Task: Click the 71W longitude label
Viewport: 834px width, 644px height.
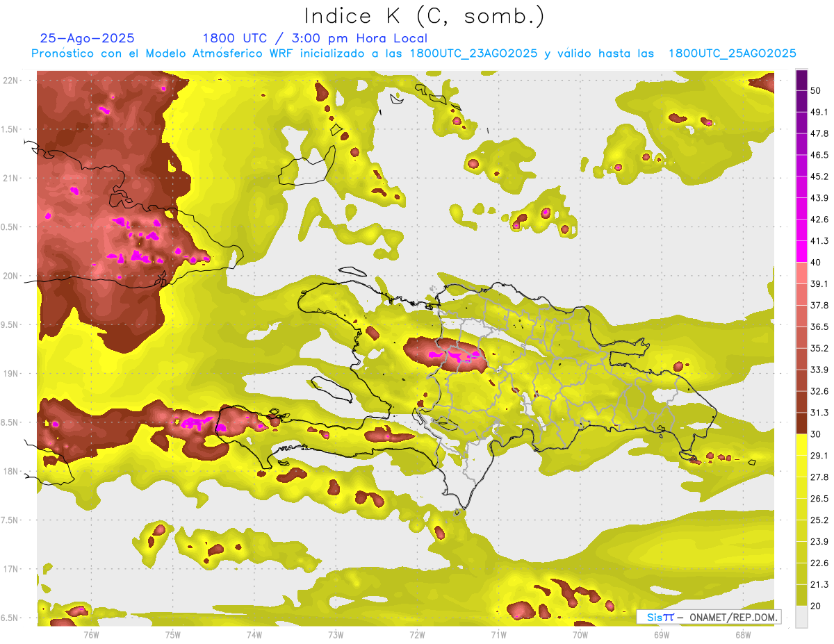Action: [x=498, y=634]
